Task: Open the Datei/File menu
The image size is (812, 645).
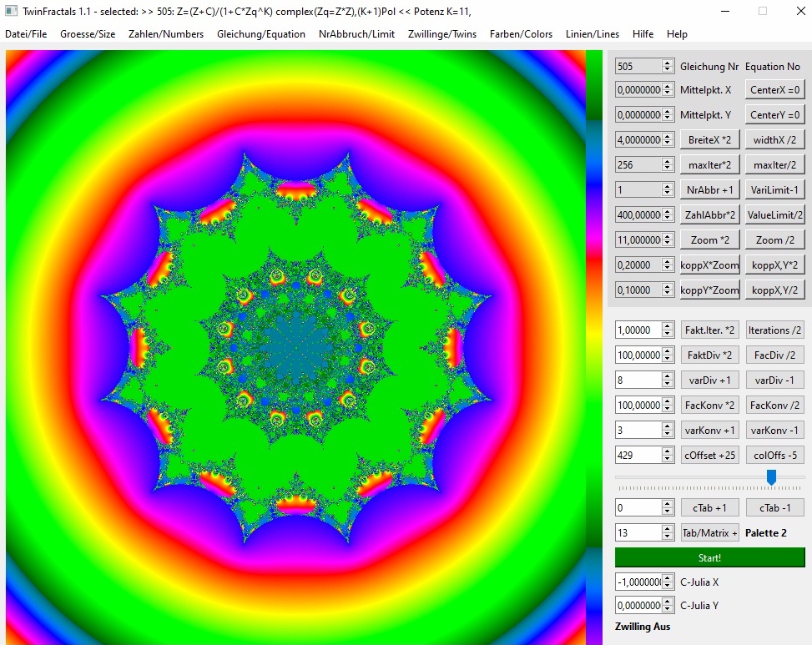Action: point(26,34)
